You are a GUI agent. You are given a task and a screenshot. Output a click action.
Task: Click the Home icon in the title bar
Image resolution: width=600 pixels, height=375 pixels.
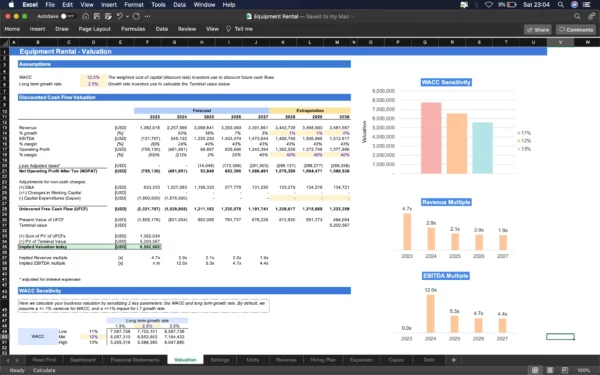(86, 16)
